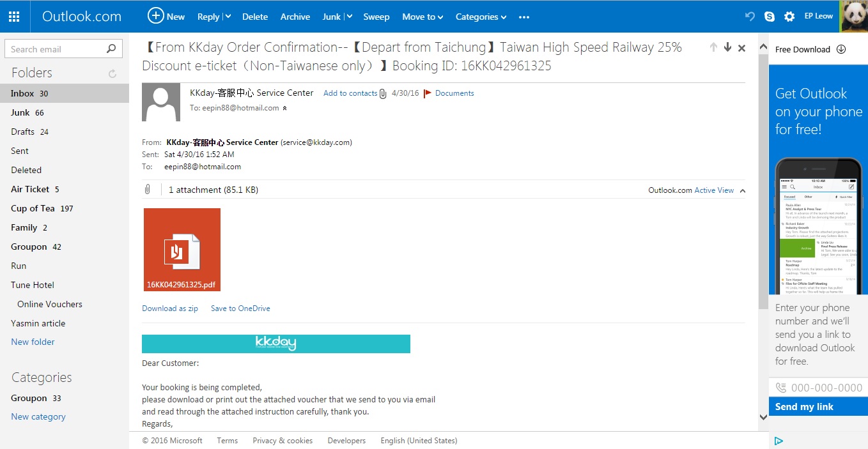Click the New folder link

(33, 342)
